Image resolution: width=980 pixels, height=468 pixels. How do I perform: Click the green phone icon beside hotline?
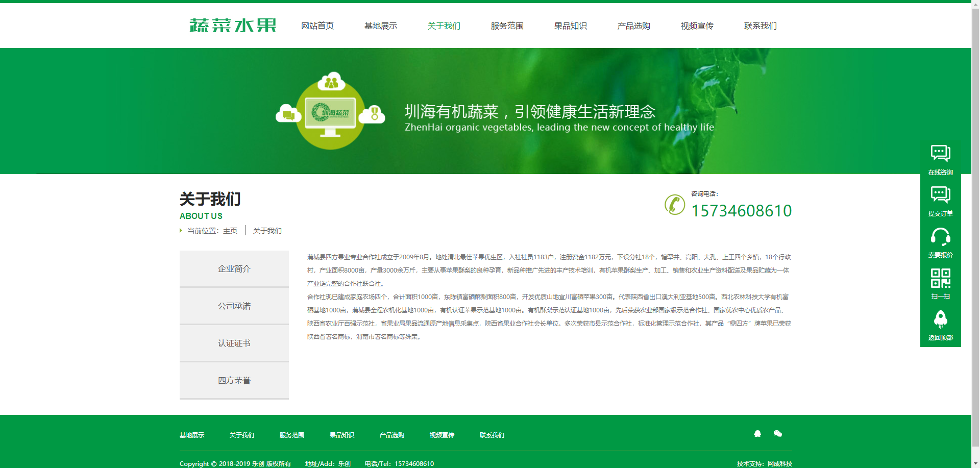pos(675,205)
